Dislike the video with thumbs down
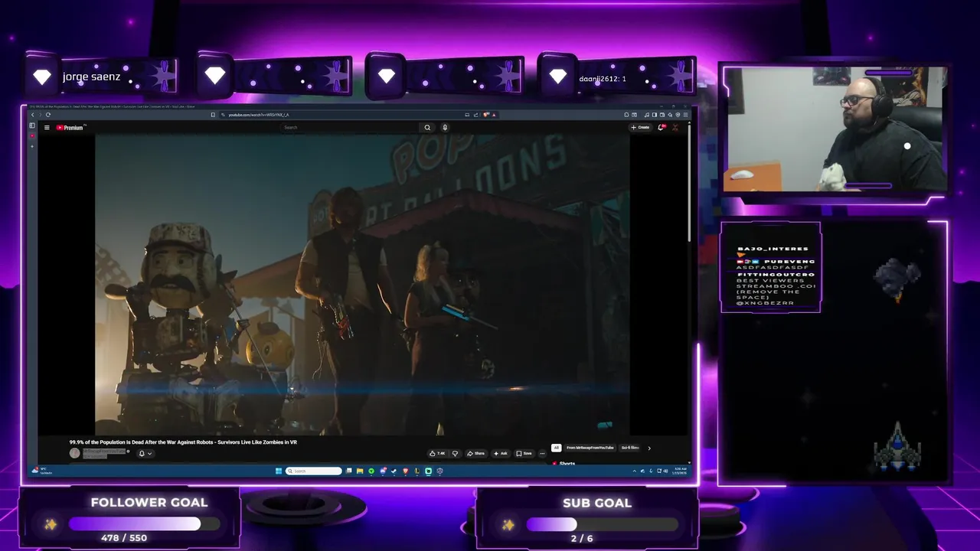 pyautogui.click(x=455, y=453)
